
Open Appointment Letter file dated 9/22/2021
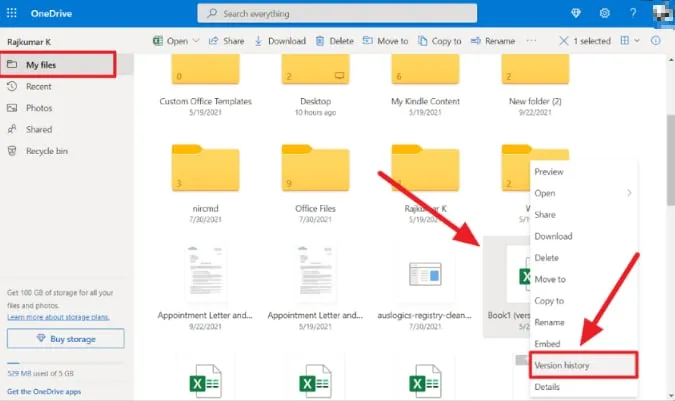pyautogui.click(x=205, y=287)
